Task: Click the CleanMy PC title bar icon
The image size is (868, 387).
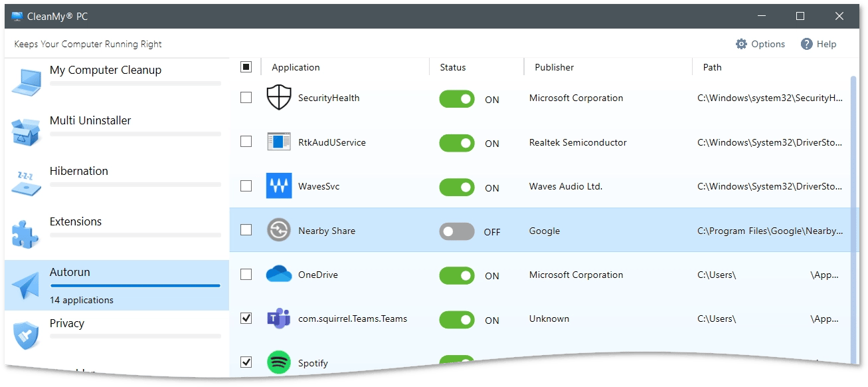Action: [17, 17]
